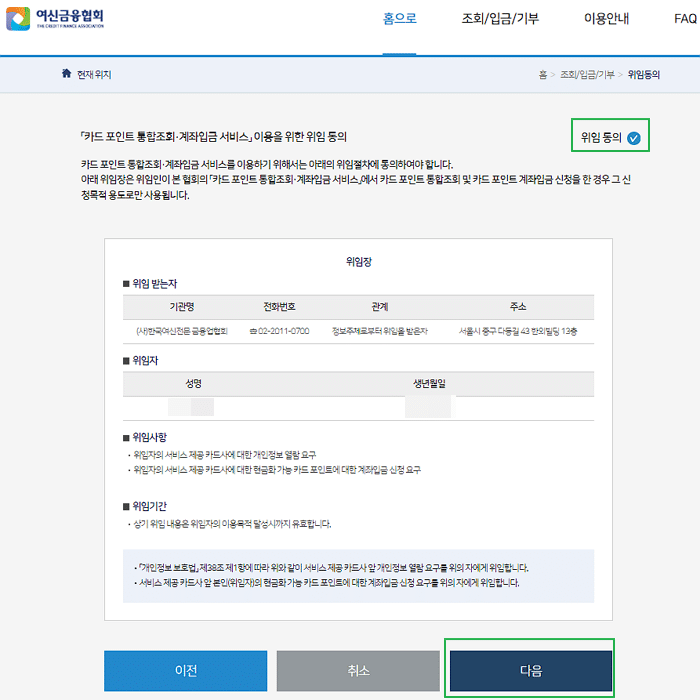The height and width of the screenshot is (700, 700).
Task: Click the 정보주체로부터 위임을 받은자 cell
Action: [x=380, y=331]
